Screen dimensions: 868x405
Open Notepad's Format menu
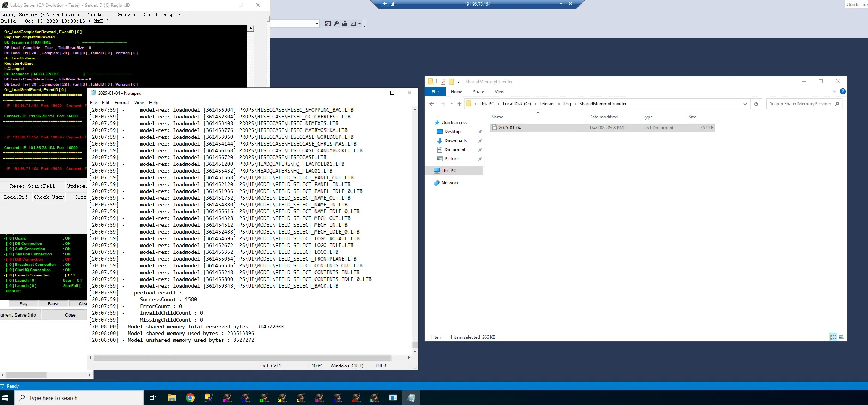tap(121, 103)
